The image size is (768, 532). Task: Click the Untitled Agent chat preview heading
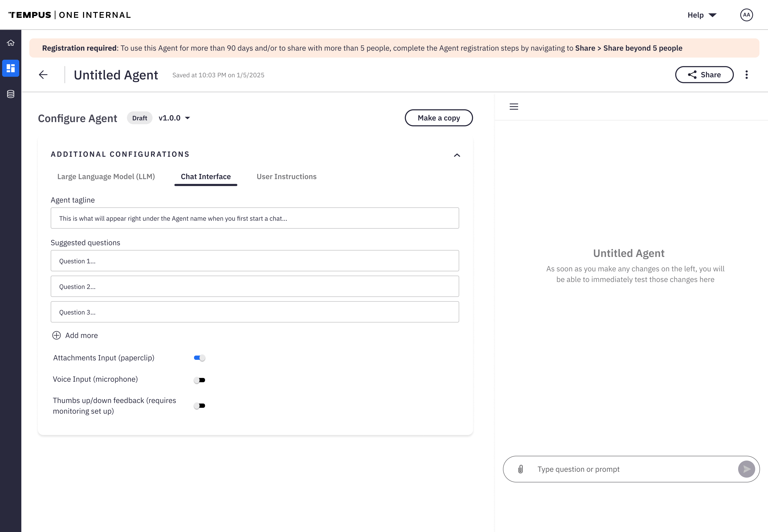629,253
